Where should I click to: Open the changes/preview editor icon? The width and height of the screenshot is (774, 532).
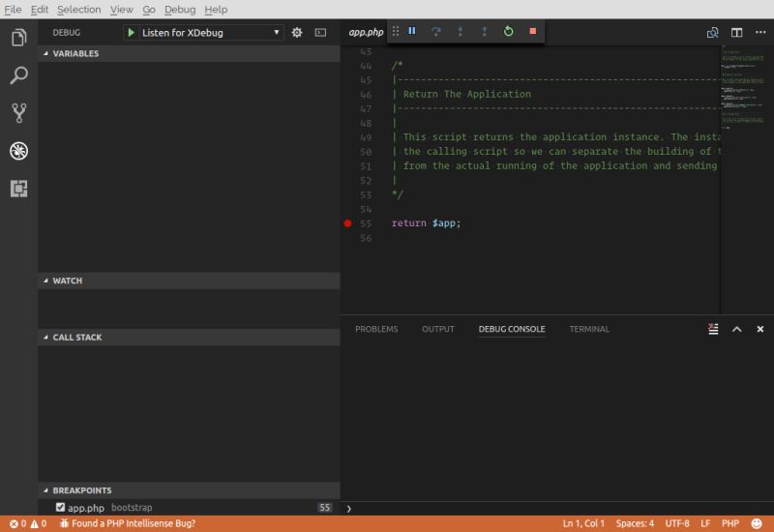712,33
